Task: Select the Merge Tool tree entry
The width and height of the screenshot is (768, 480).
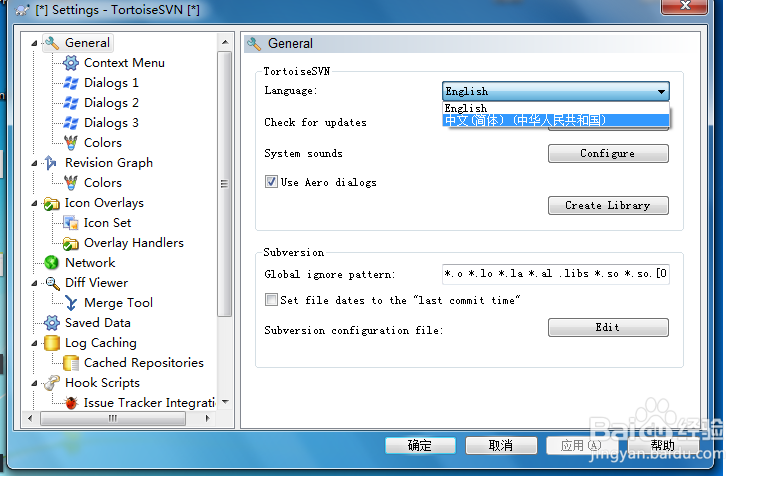Action: pyautogui.click(x=118, y=303)
